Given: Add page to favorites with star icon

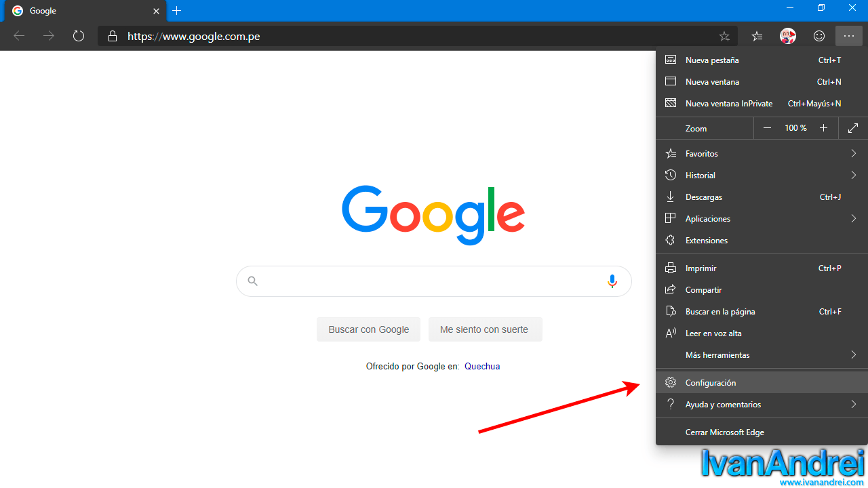Looking at the screenshot, I should [x=724, y=37].
